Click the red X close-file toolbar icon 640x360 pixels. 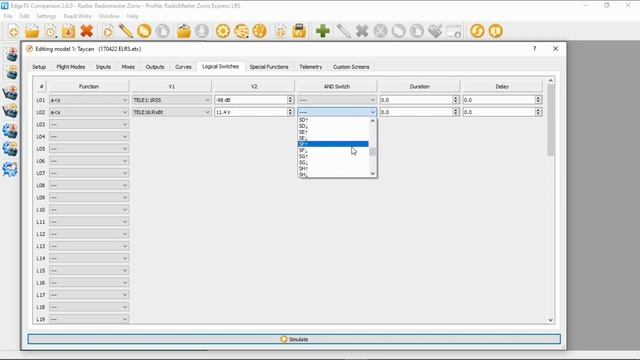point(87,31)
